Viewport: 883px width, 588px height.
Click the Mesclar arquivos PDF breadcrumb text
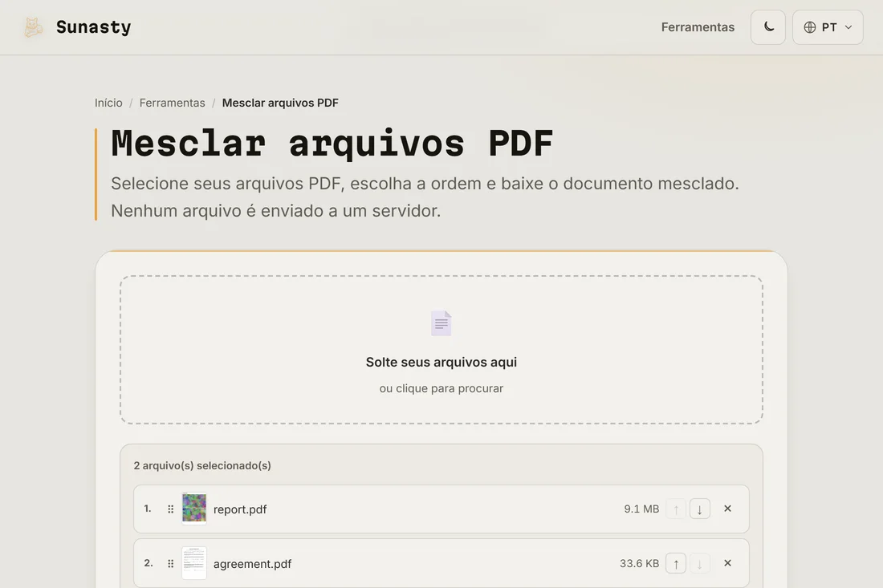(280, 103)
